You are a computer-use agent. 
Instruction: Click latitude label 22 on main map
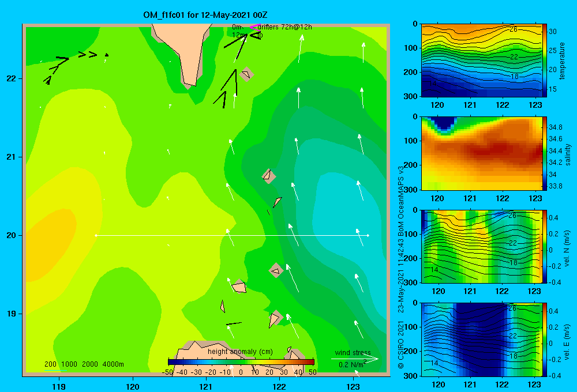coord(11,78)
